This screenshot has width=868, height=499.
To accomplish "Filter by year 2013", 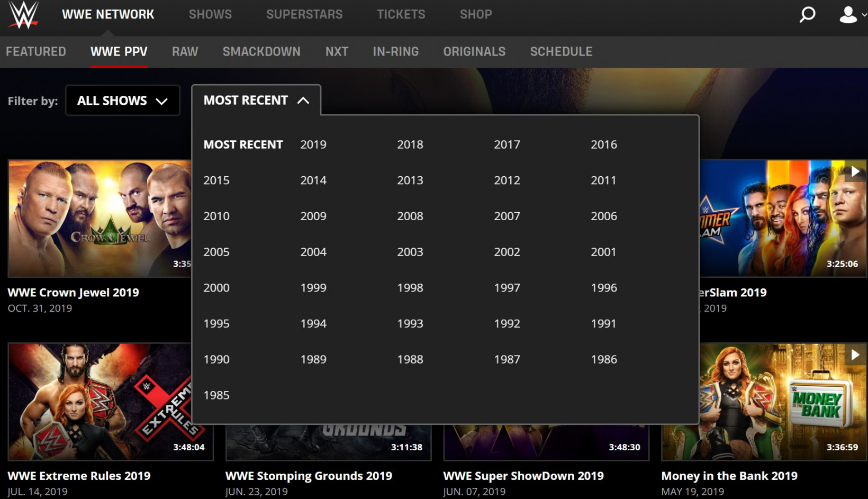I will click(410, 180).
